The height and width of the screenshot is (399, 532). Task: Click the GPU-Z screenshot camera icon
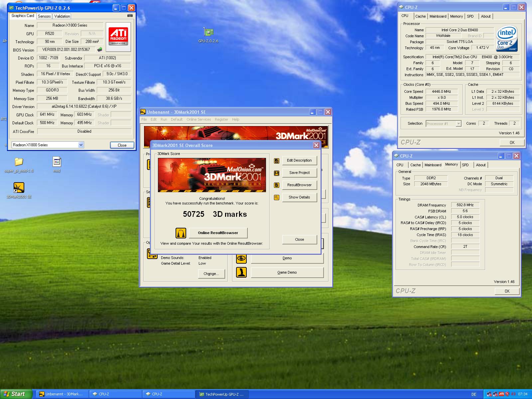(x=130, y=16)
